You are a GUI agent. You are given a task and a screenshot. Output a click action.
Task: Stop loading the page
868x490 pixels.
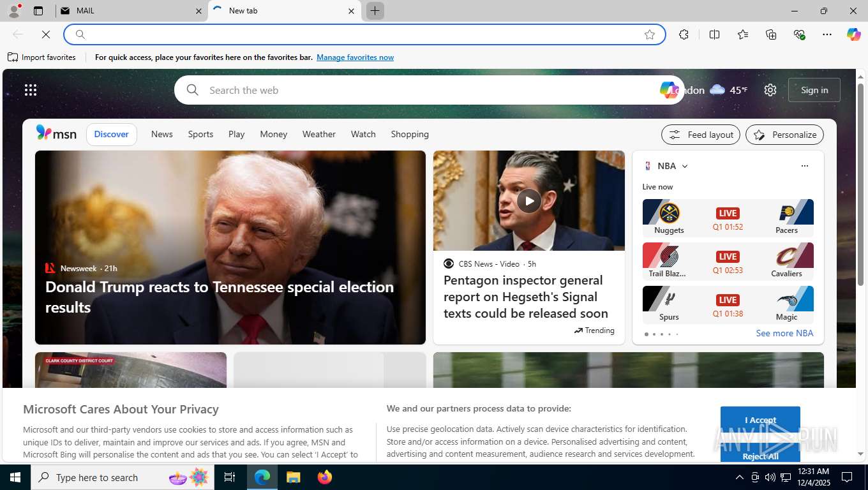46,34
